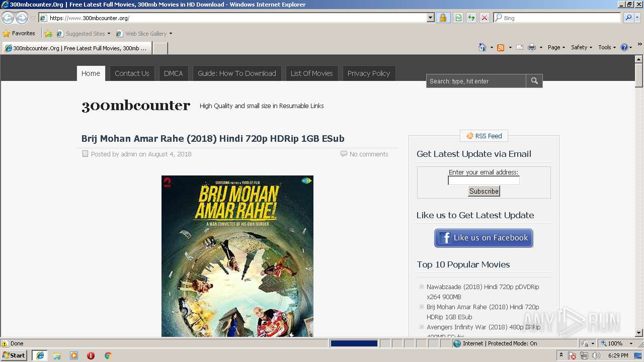Click the browser Forward button
Screen dimensions: 644x362
22,18
